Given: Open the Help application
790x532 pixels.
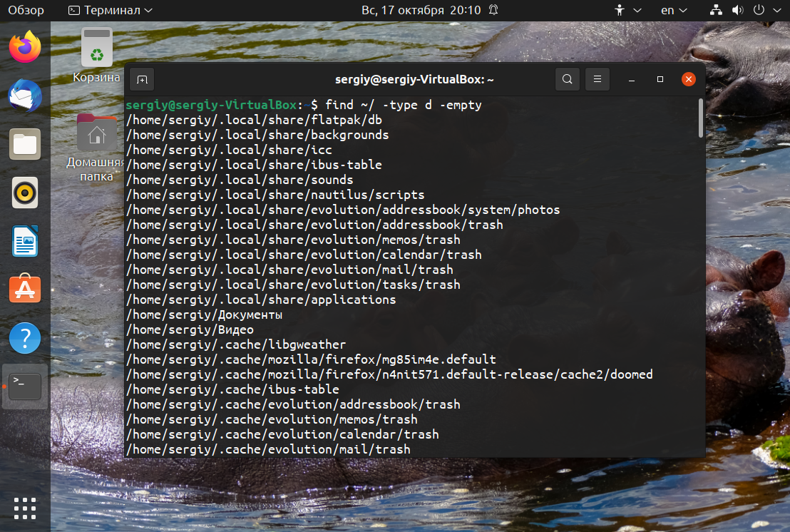Looking at the screenshot, I should [25, 337].
